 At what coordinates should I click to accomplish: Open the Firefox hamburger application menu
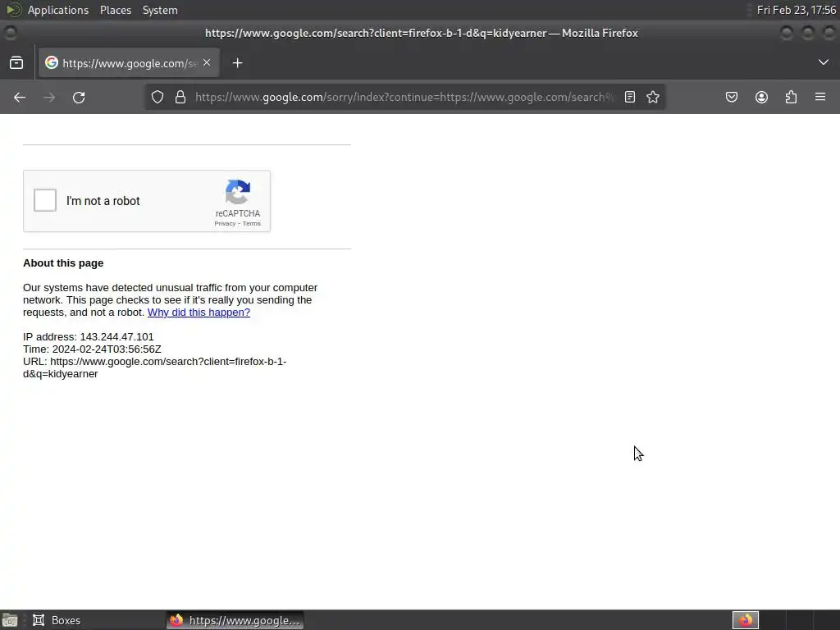point(820,97)
